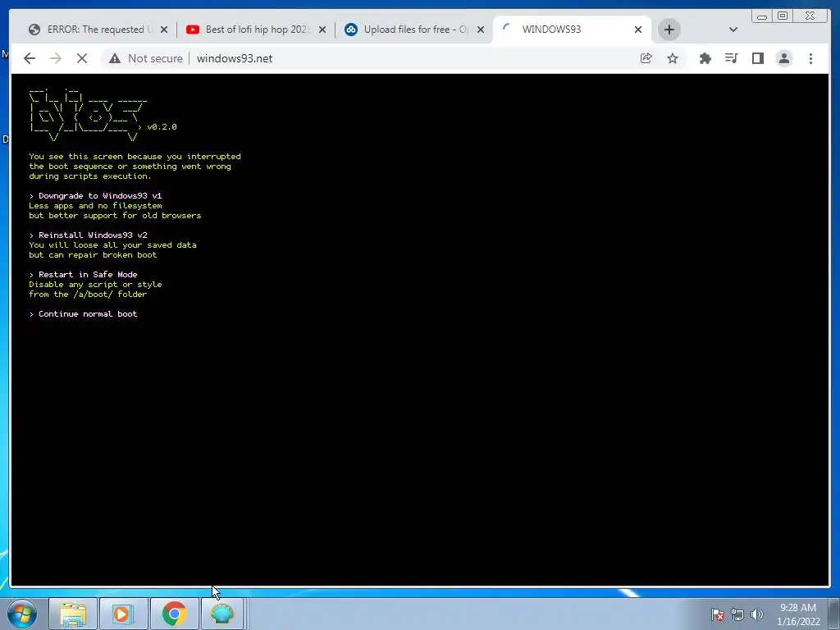Restore down the Chrome window

click(x=783, y=16)
